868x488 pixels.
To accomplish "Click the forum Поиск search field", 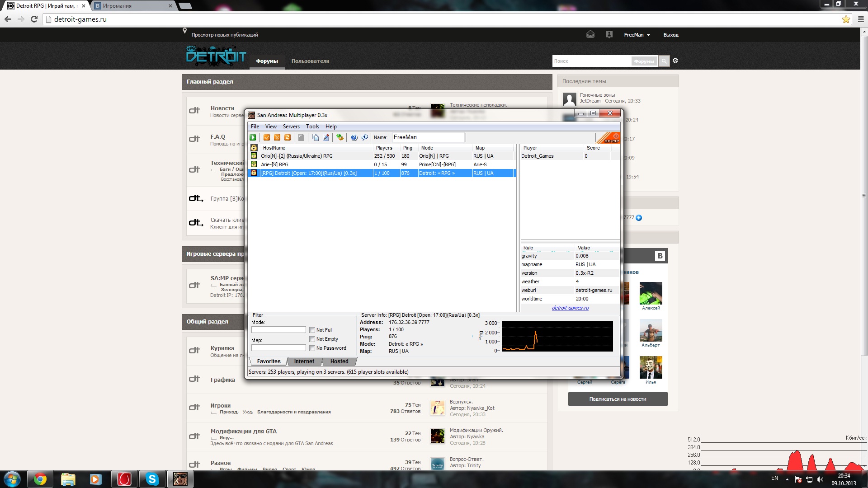I will [x=591, y=61].
